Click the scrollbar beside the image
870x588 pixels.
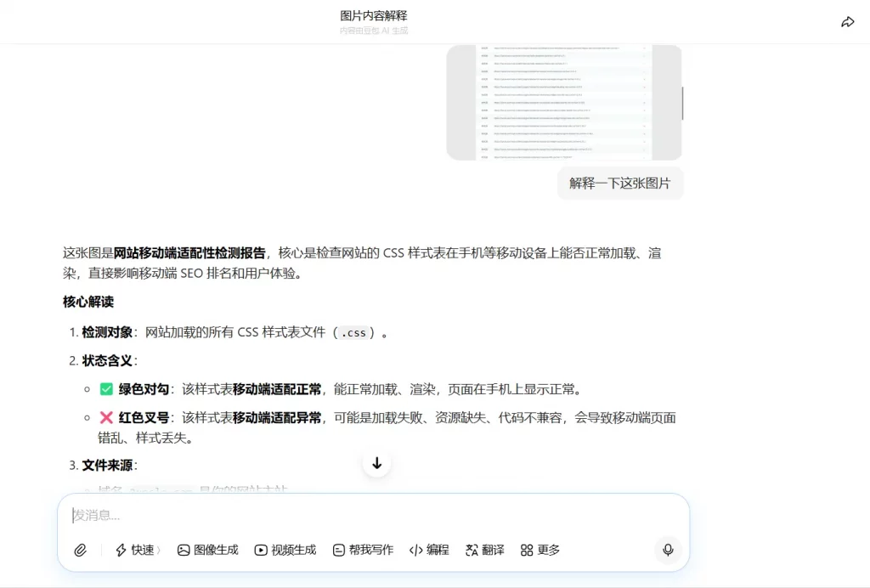(x=682, y=102)
